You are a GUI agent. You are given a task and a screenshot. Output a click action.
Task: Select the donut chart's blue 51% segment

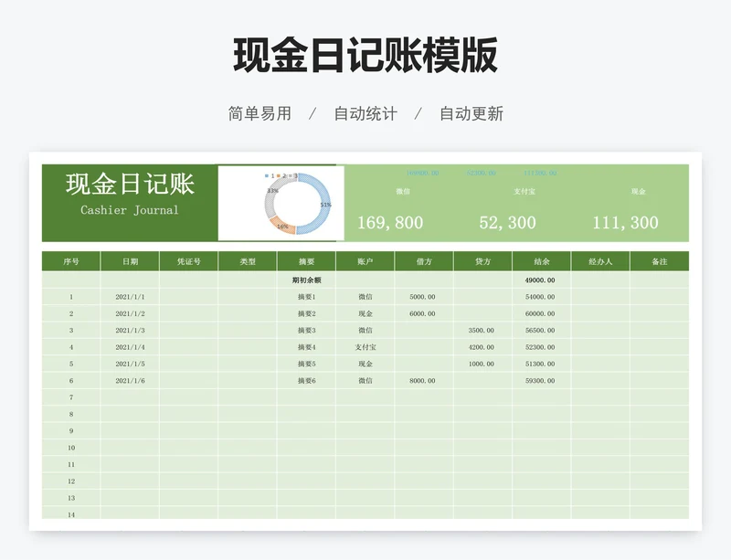click(x=319, y=206)
